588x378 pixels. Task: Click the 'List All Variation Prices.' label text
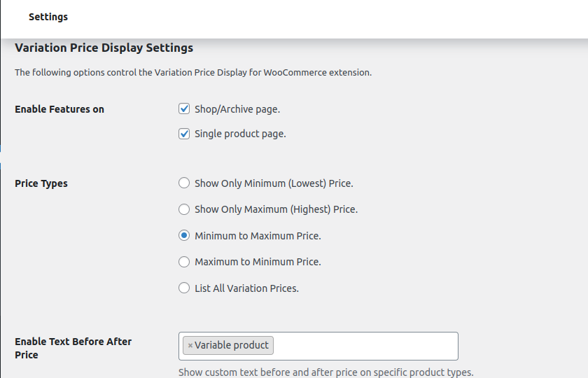246,288
